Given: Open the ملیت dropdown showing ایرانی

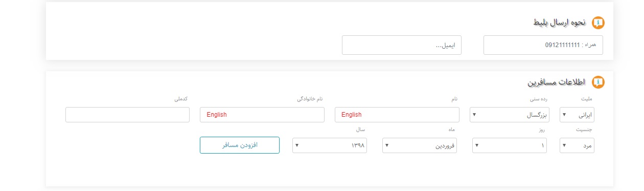Looking at the screenshot, I should coord(577,115).
